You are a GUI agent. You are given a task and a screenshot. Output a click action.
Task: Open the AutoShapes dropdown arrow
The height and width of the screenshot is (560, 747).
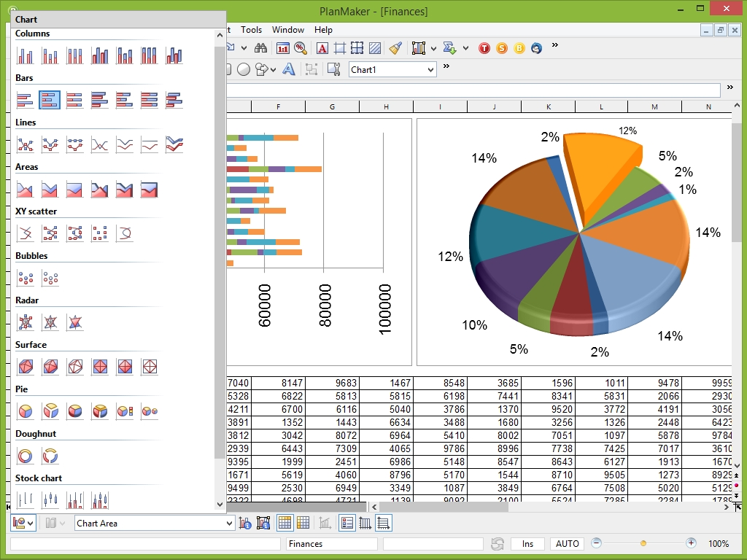click(x=273, y=70)
